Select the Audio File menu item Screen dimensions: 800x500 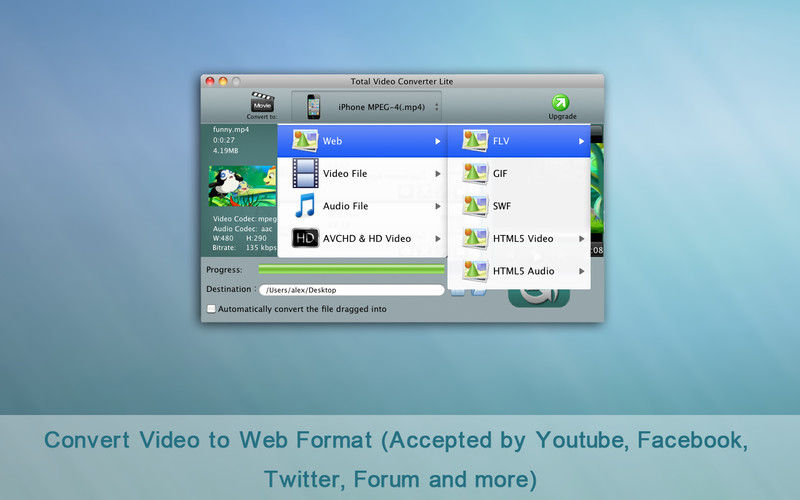click(362, 206)
